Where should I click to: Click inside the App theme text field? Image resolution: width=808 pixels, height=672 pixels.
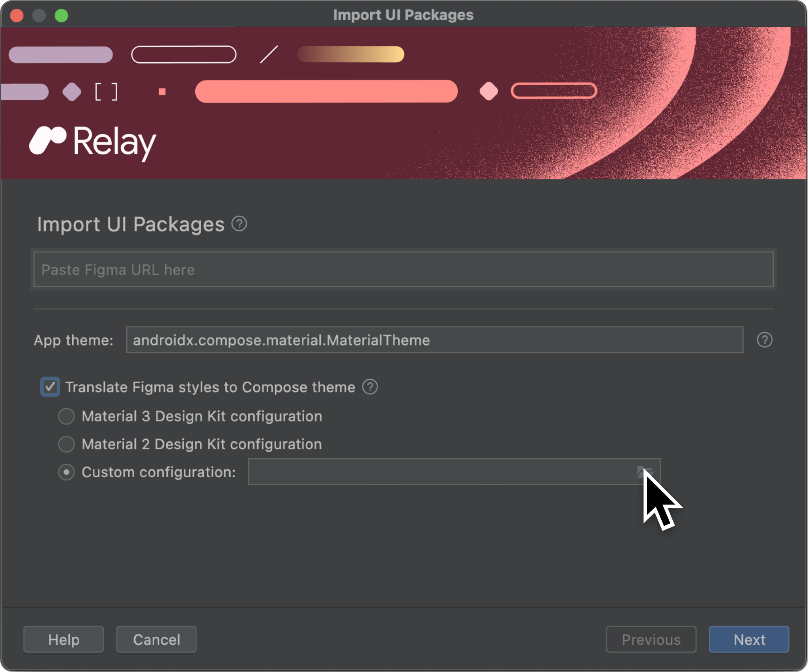tap(435, 341)
